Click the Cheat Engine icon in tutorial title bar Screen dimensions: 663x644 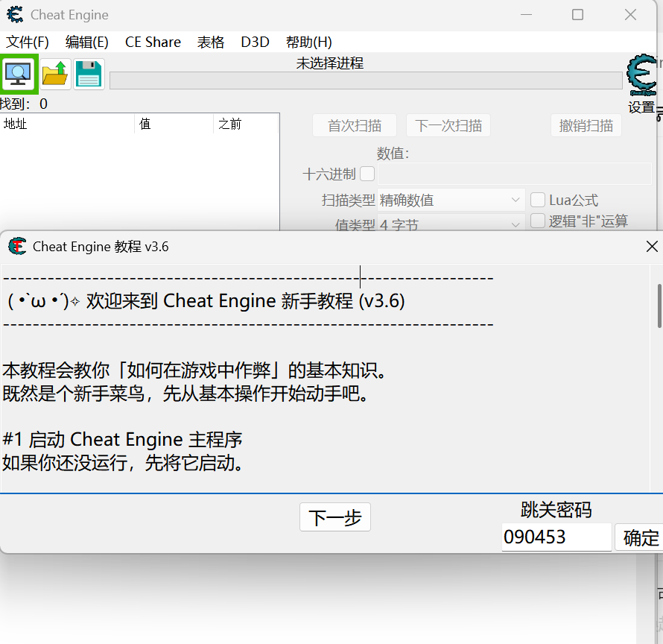(16, 246)
